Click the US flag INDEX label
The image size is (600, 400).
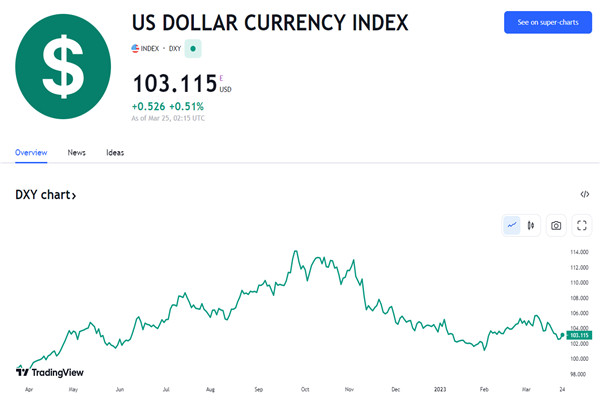coord(145,49)
